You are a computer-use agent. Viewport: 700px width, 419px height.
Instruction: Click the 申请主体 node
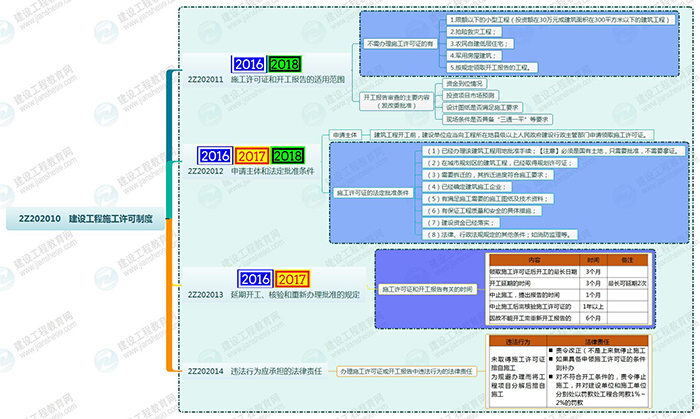point(344,133)
